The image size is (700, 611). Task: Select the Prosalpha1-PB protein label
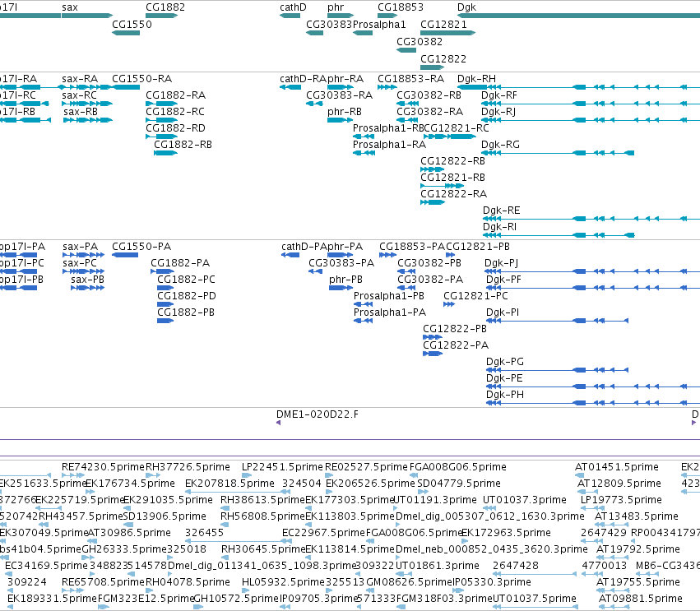(x=389, y=296)
